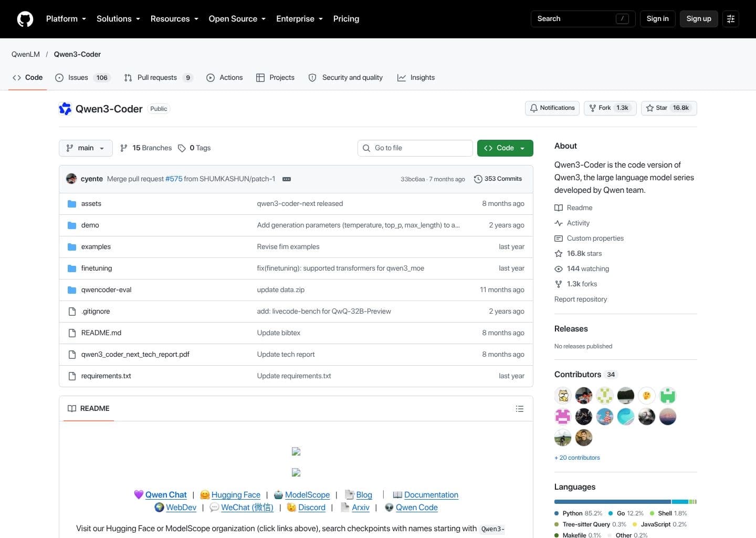The image size is (756, 538).
Task: Click the README book icon in About
Action: (559, 208)
